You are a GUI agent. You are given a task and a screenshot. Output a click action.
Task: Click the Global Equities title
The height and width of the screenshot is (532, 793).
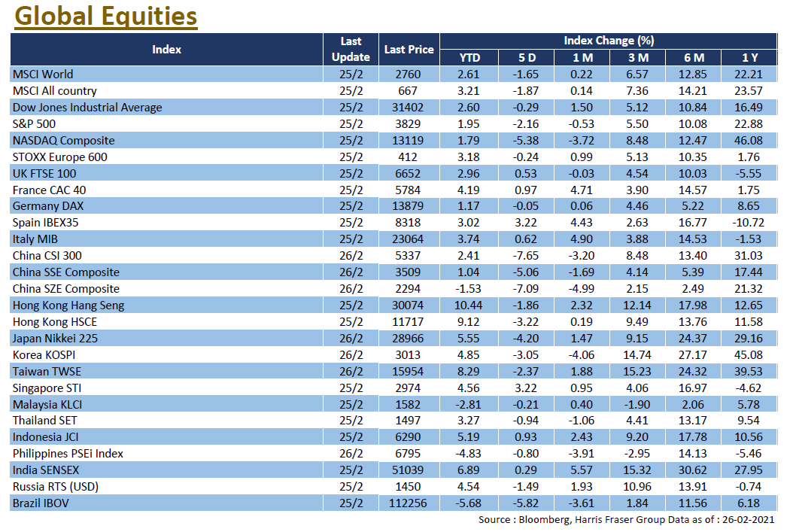pos(105,17)
